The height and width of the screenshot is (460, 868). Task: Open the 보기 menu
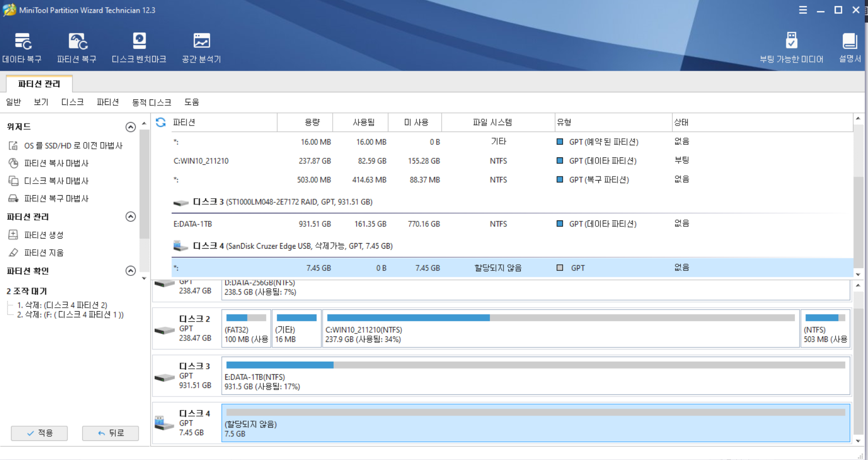(41, 102)
